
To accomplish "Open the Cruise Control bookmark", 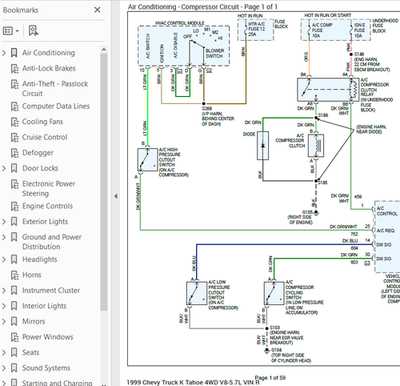I will [x=45, y=137].
